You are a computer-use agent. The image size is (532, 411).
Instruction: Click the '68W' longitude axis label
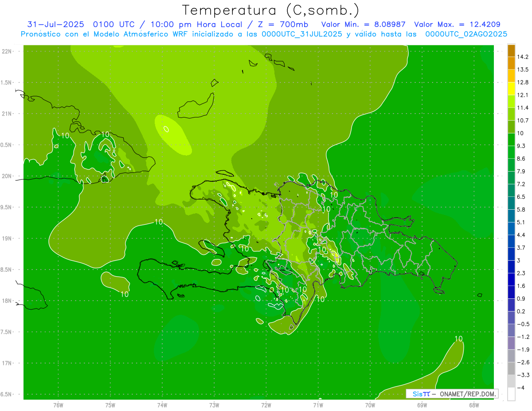[x=473, y=405]
